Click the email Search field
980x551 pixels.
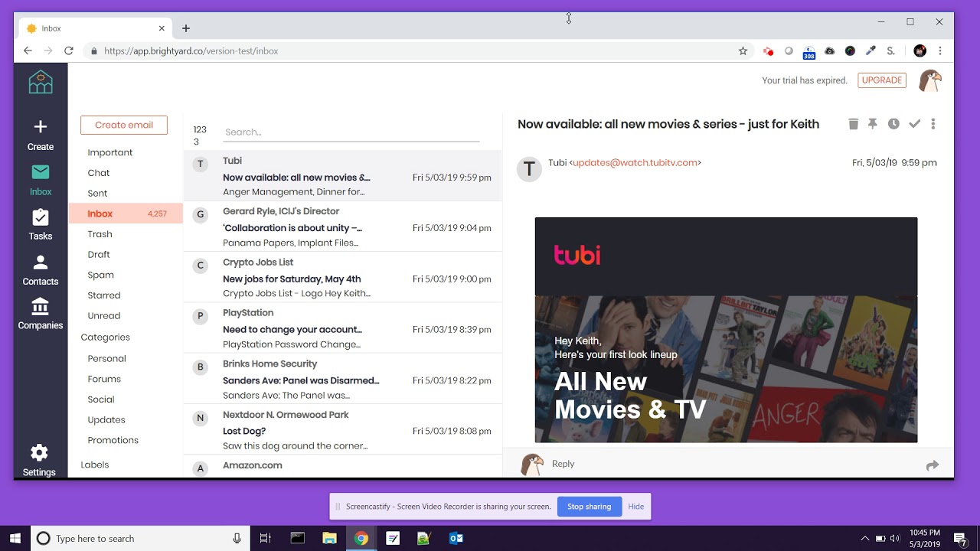pyautogui.click(x=351, y=132)
